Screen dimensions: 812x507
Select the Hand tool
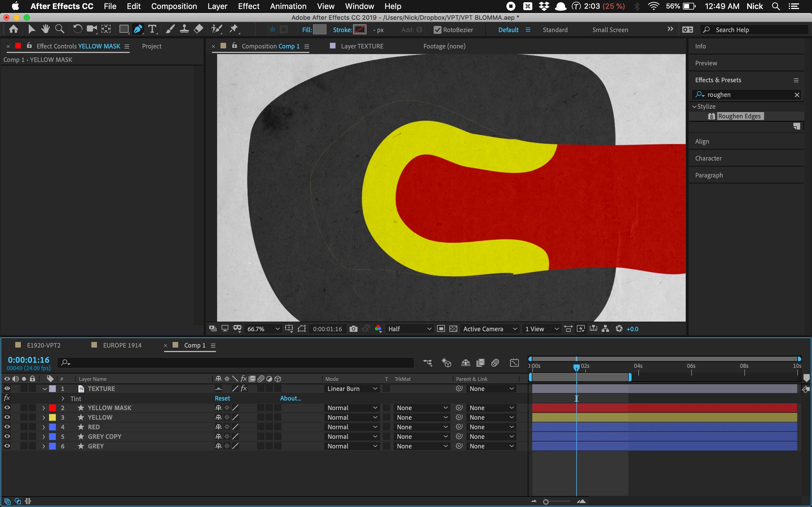coord(45,30)
